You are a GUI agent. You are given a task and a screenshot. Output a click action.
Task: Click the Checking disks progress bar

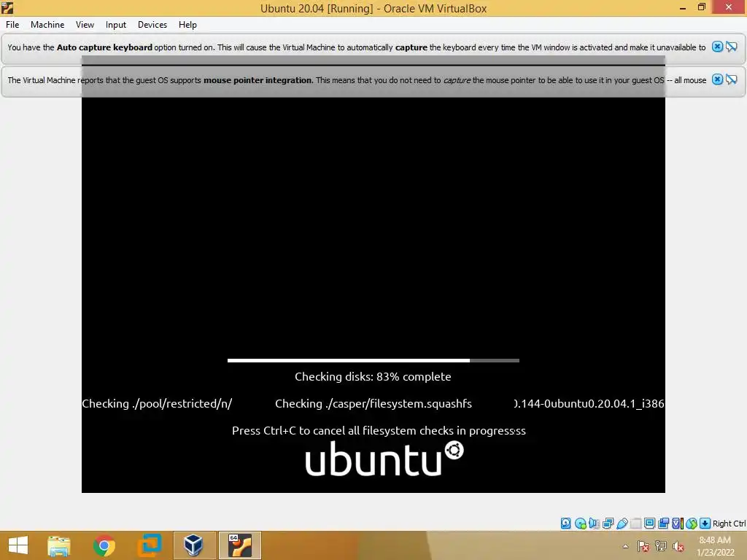[373, 360]
